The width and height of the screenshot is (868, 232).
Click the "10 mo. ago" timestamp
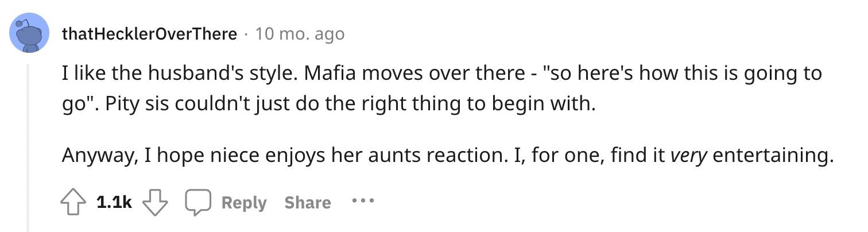click(300, 34)
